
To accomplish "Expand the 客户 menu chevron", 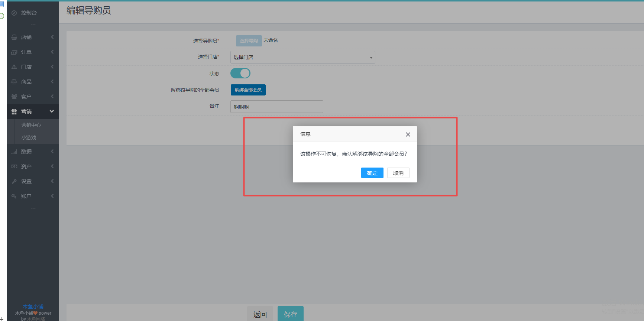I will 52,96.
